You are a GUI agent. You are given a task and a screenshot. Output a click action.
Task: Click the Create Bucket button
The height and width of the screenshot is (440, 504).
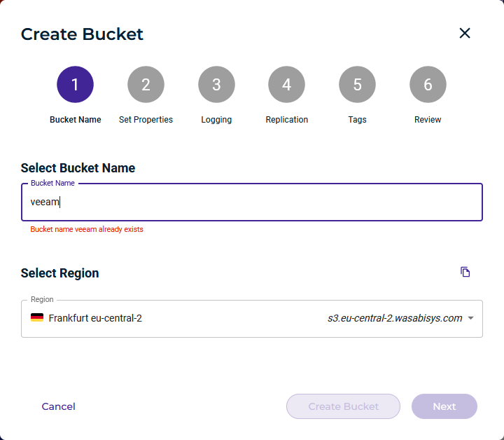(343, 406)
